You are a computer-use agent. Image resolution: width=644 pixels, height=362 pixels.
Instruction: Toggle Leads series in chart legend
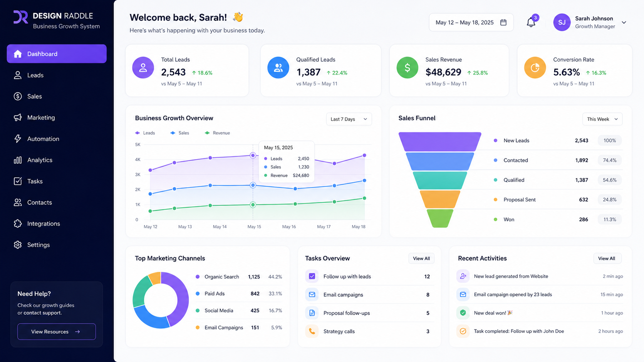[145, 133]
